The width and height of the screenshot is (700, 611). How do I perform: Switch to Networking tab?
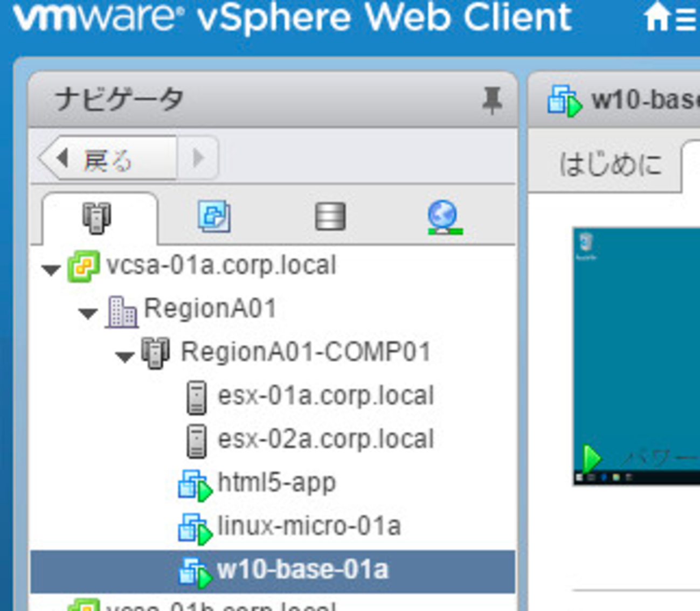[445, 218]
